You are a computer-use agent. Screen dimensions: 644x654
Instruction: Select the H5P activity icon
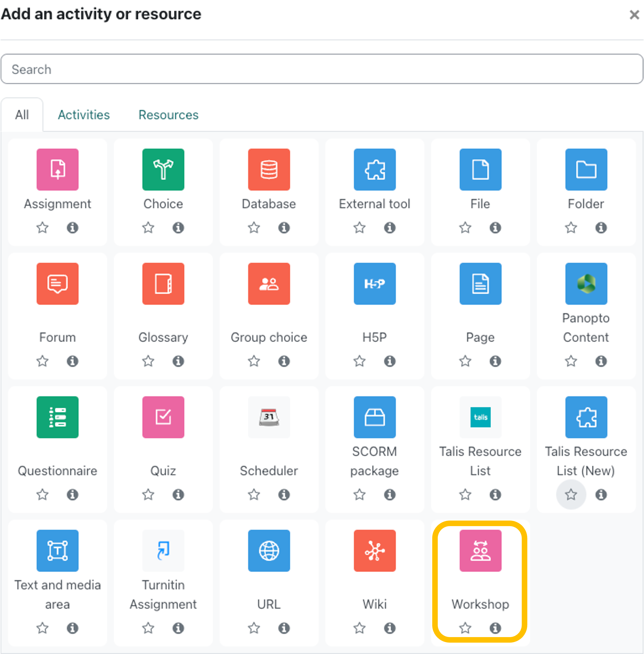(x=374, y=284)
